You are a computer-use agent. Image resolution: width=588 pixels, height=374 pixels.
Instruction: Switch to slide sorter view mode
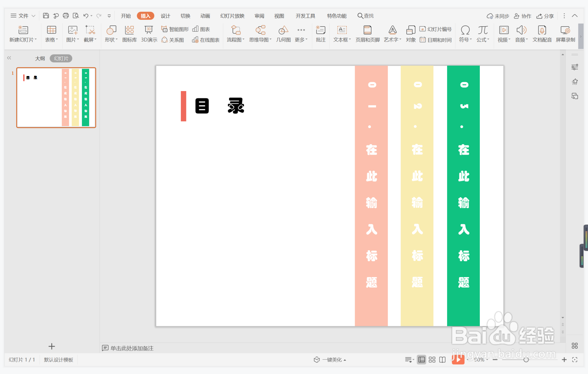click(x=432, y=360)
